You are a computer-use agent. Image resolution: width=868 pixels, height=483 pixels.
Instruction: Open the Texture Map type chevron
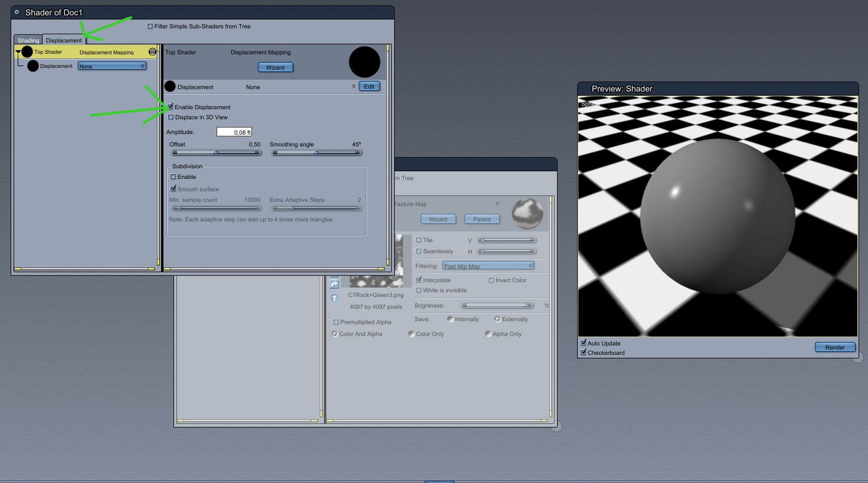[497, 204]
